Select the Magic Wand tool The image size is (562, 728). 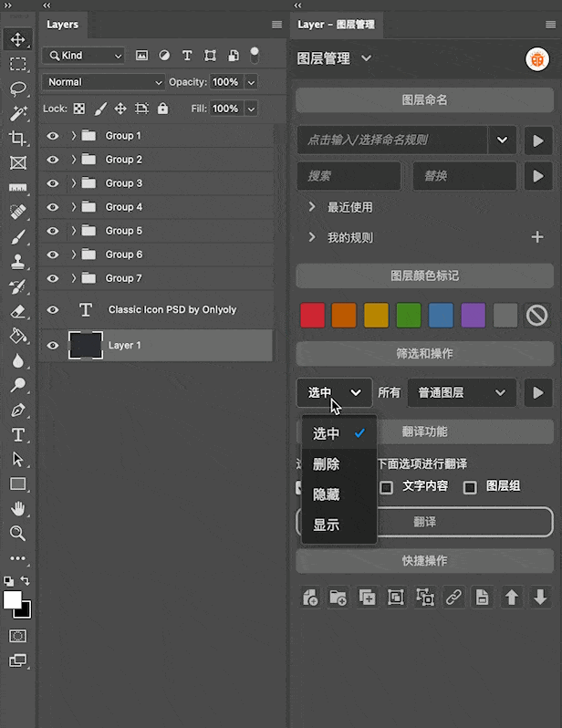17,113
